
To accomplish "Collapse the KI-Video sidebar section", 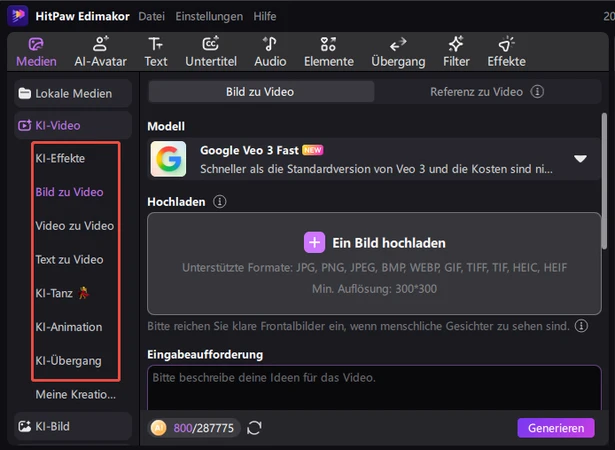I will 72,125.
